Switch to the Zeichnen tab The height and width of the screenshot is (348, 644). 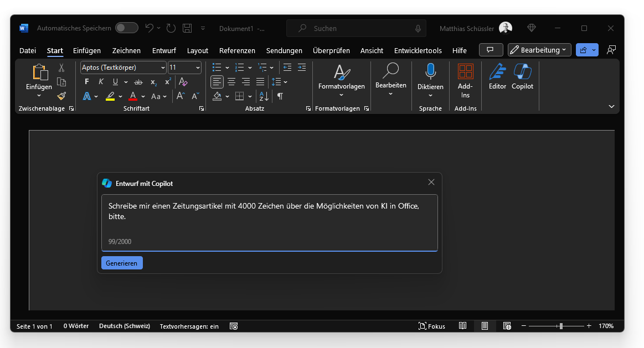pyautogui.click(x=126, y=50)
